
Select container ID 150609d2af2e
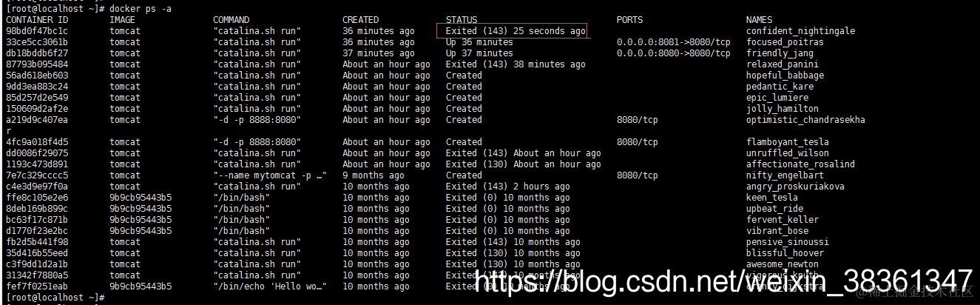37,109
